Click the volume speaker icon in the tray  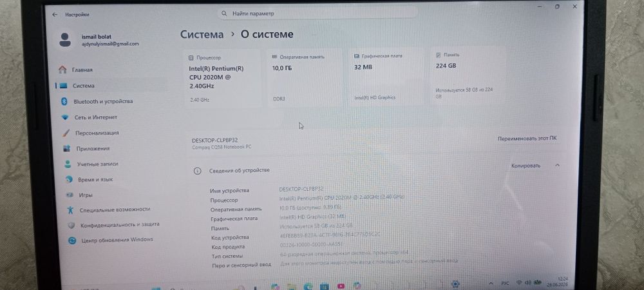click(x=527, y=283)
